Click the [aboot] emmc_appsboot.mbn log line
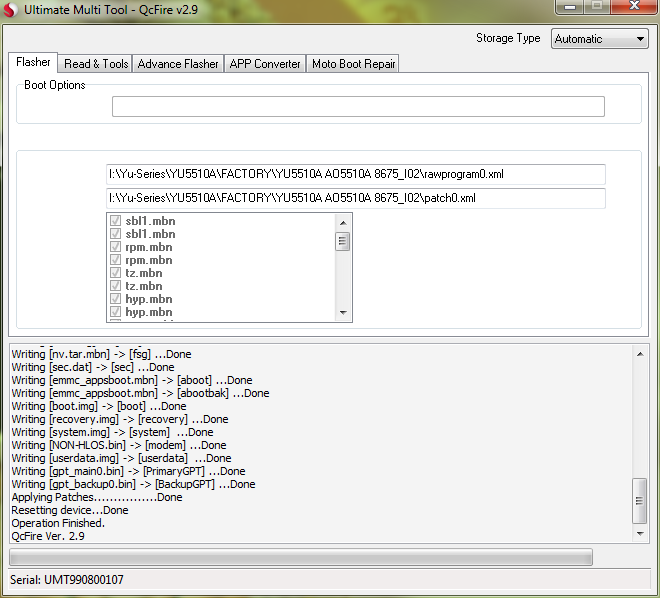Screen dimensions: 660x598 tap(132, 380)
